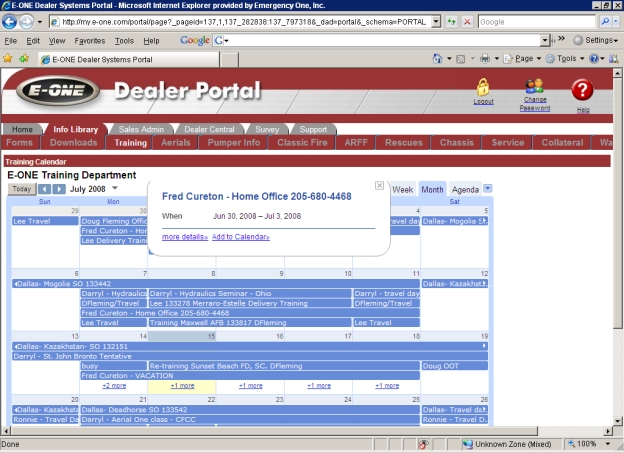Screen dimensions: 624x453
Task: Click the IE Help question icon
Action: coord(594,59)
